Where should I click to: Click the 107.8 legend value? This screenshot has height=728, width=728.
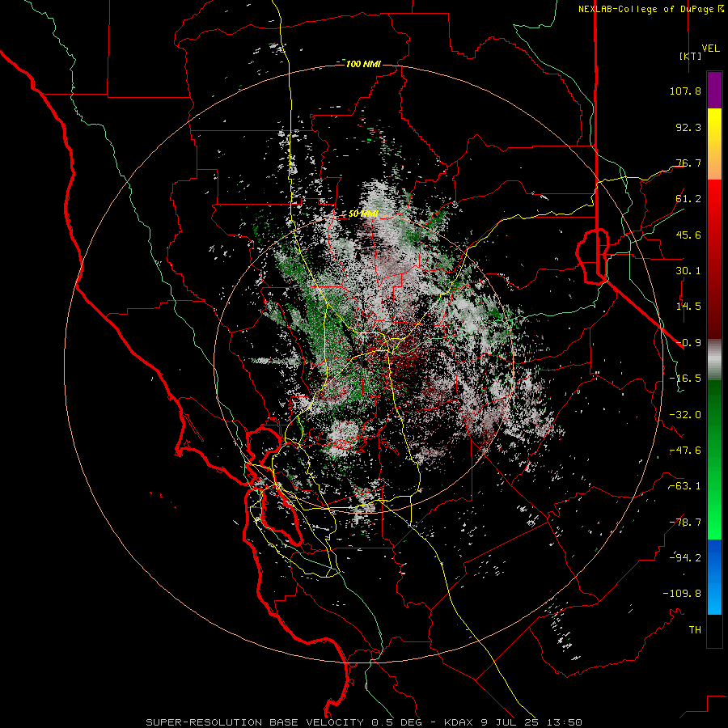click(x=685, y=91)
